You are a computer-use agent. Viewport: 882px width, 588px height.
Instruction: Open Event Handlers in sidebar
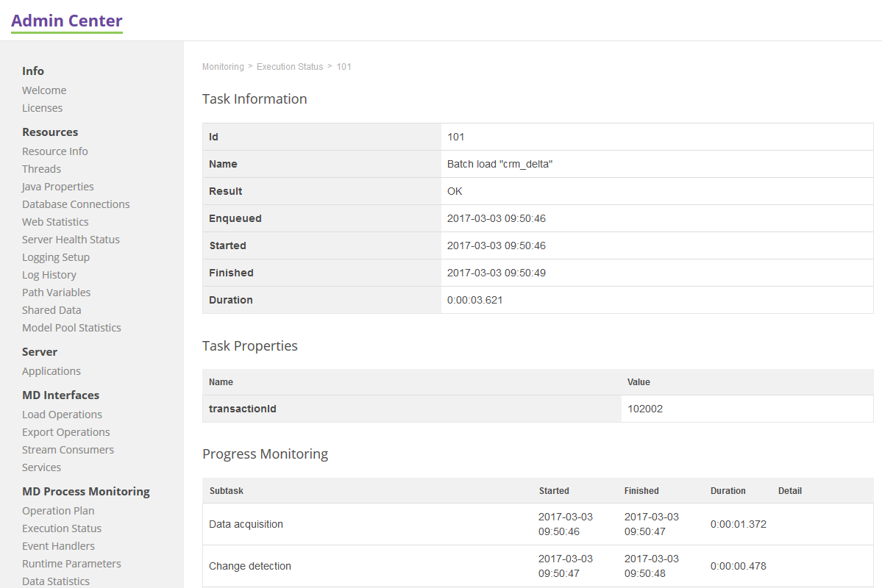58,546
